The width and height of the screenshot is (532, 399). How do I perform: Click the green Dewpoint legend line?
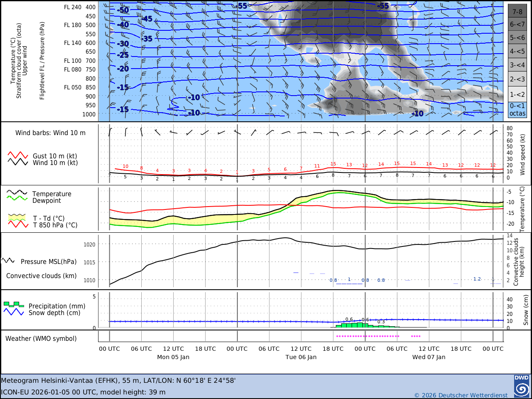(17, 198)
